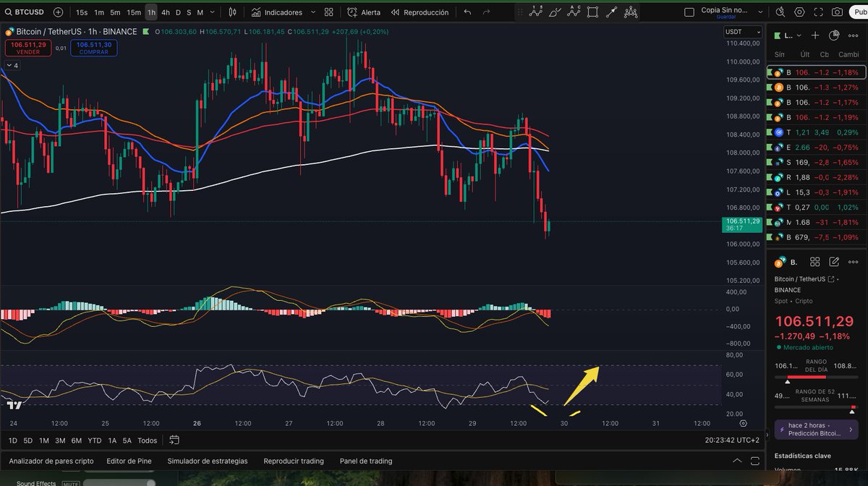Set chart range to 6M
Viewport: 868px width, 486px height.
coord(77,440)
